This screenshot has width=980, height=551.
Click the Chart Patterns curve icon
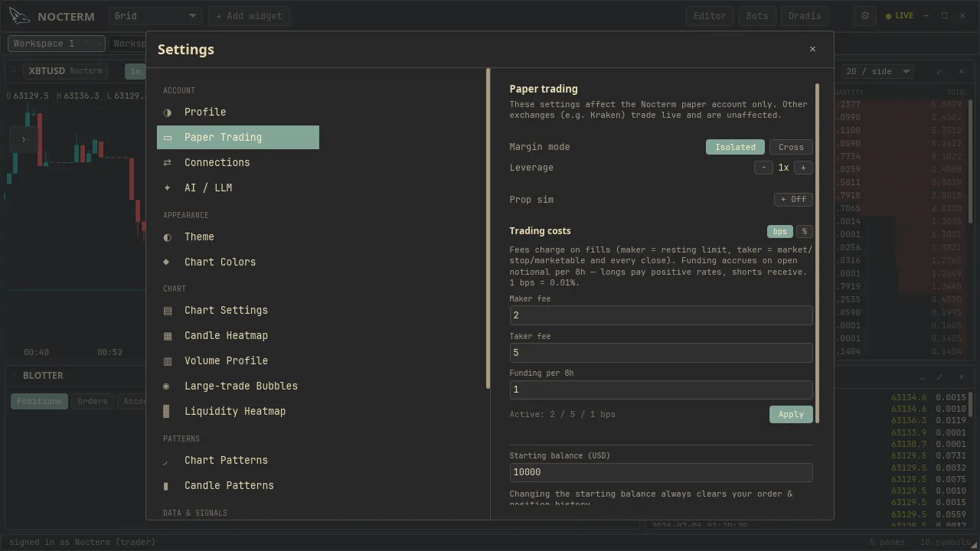(x=166, y=461)
